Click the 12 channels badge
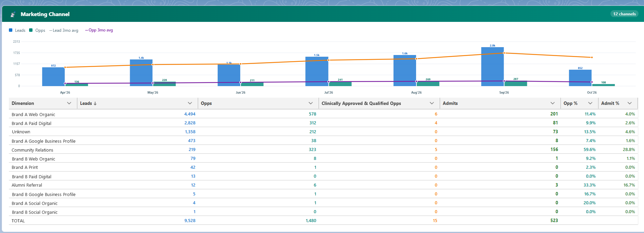Viewport: 644px width, 233px height. tap(624, 14)
